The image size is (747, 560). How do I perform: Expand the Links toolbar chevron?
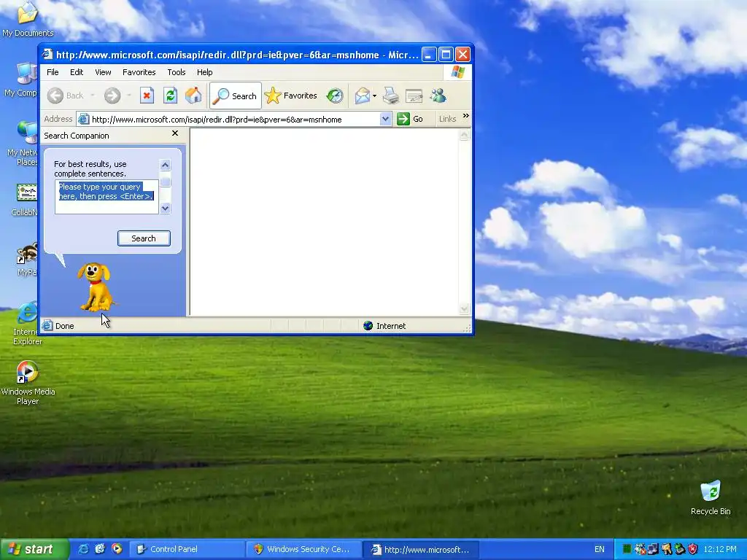click(465, 116)
